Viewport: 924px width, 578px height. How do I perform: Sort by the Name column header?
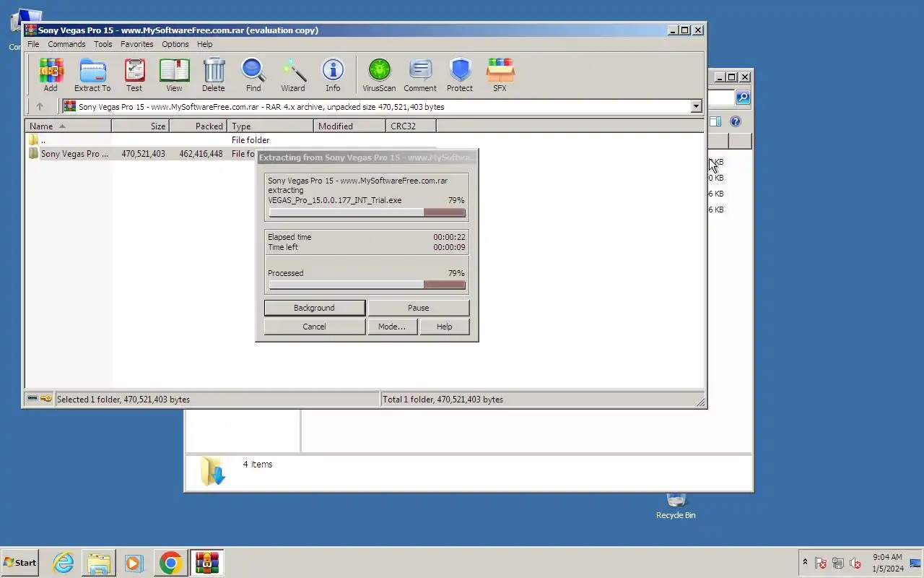(x=69, y=126)
